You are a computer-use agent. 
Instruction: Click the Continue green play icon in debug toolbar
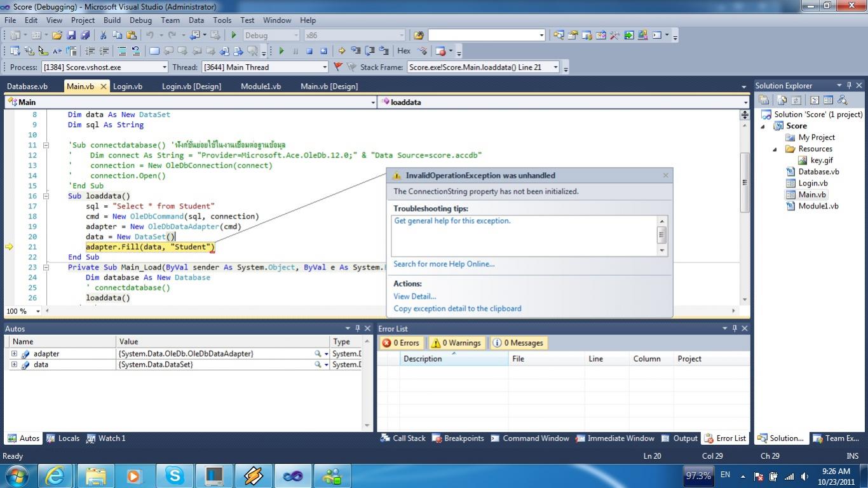(281, 51)
